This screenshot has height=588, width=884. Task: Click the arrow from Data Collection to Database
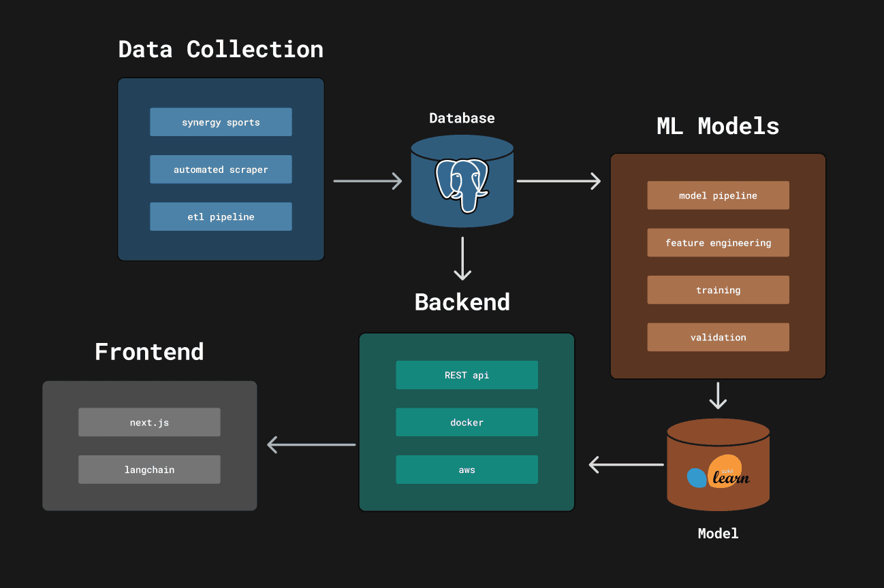click(x=368, y=181)
